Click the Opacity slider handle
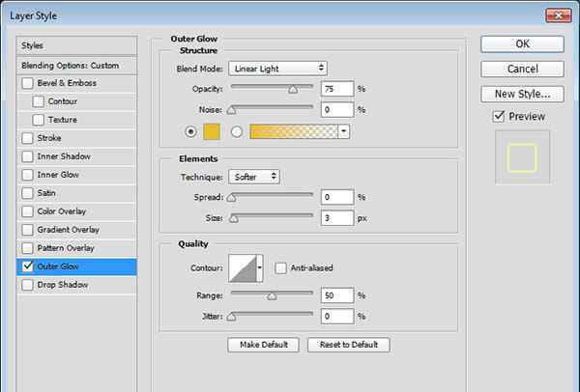 (x=293, y=90)
